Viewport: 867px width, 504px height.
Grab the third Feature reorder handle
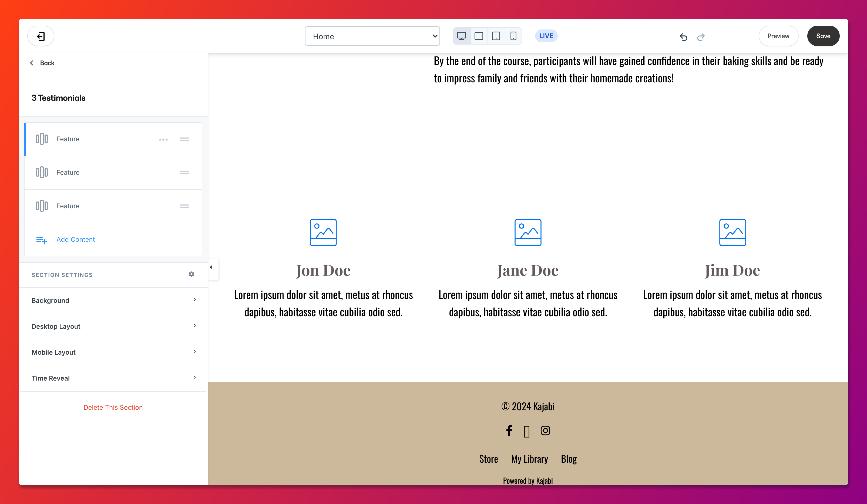(184, 206)
